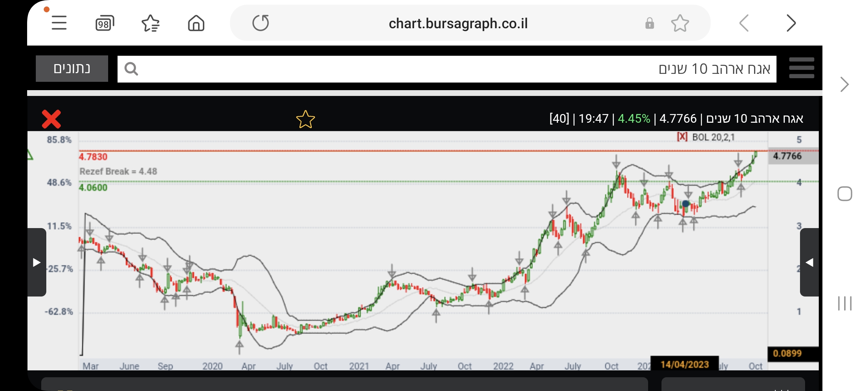
Task: Expand the left chart side panel arrow
Action: pos(37,262)
